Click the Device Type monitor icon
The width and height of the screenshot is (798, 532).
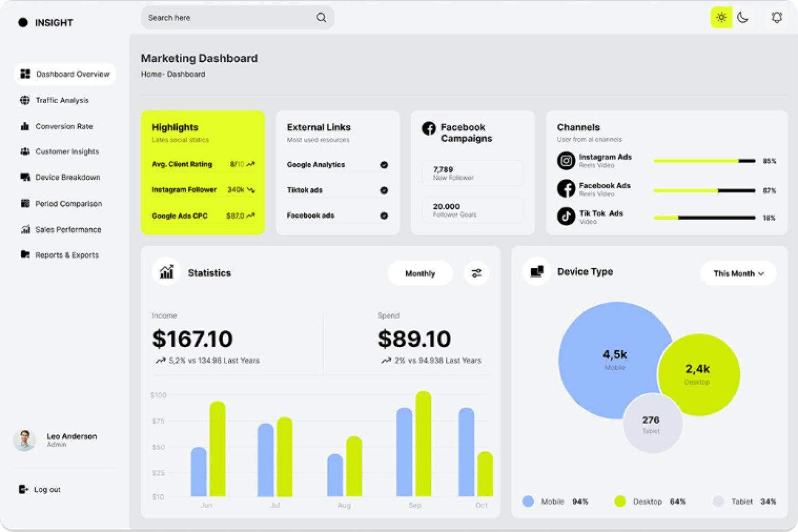coord(537,271)
